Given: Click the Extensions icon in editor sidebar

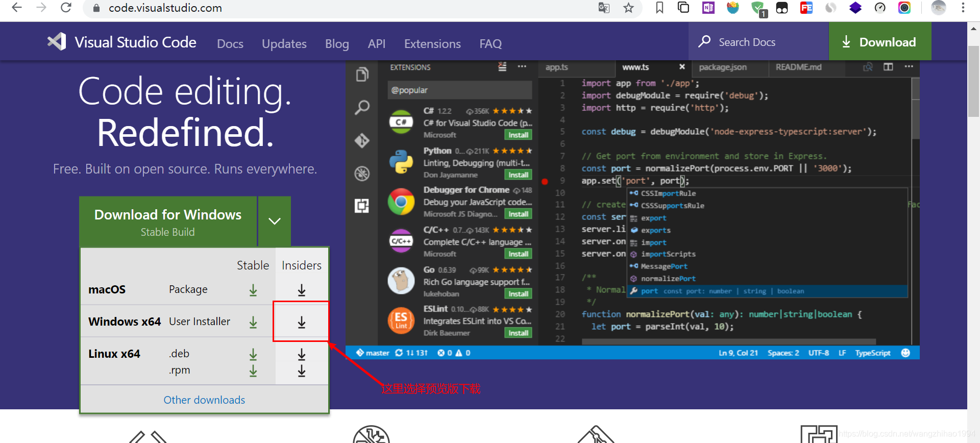Looking at the screenshot, I should 362,206.
